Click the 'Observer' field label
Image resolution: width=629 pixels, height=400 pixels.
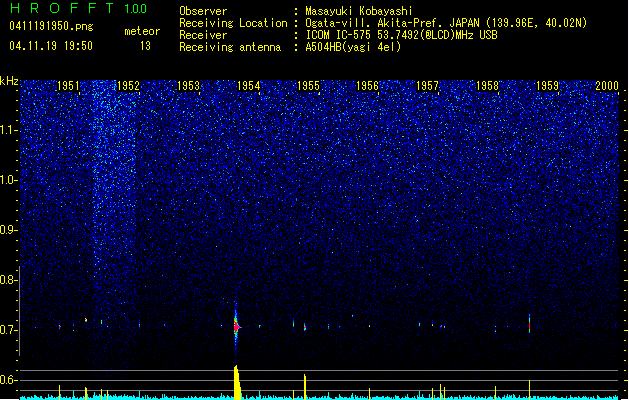tap(203, 11)
